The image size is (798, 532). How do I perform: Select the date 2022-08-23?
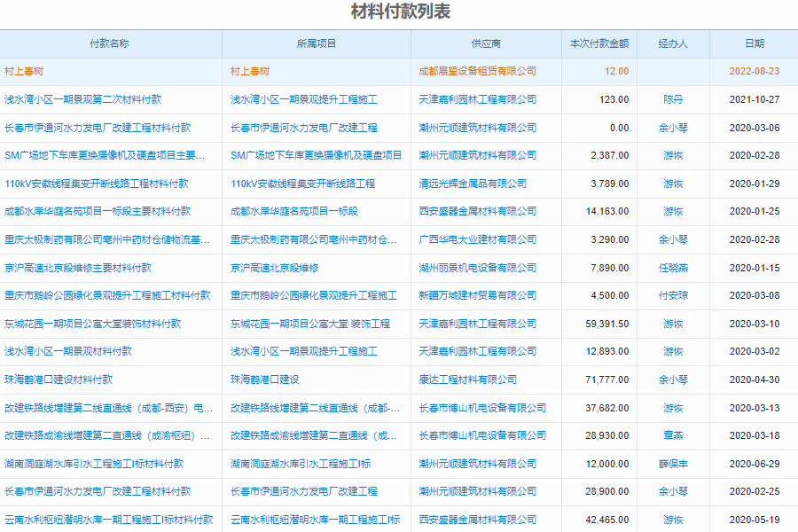[x=755, y=71]
